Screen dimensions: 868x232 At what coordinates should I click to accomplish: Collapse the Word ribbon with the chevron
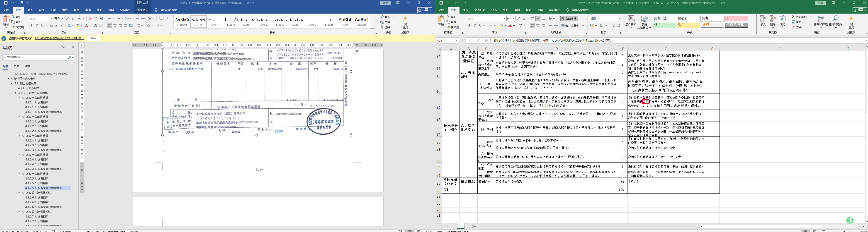point(431,33)
